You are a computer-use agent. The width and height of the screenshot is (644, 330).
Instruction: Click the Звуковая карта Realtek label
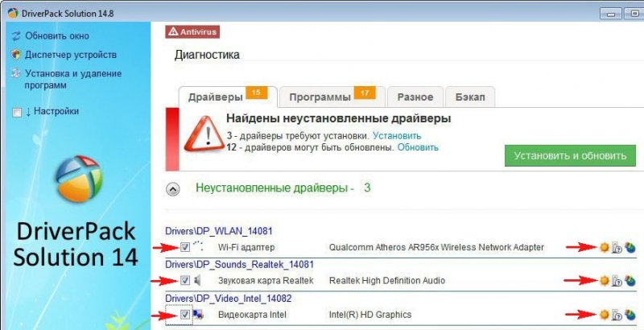click(266, 281)
